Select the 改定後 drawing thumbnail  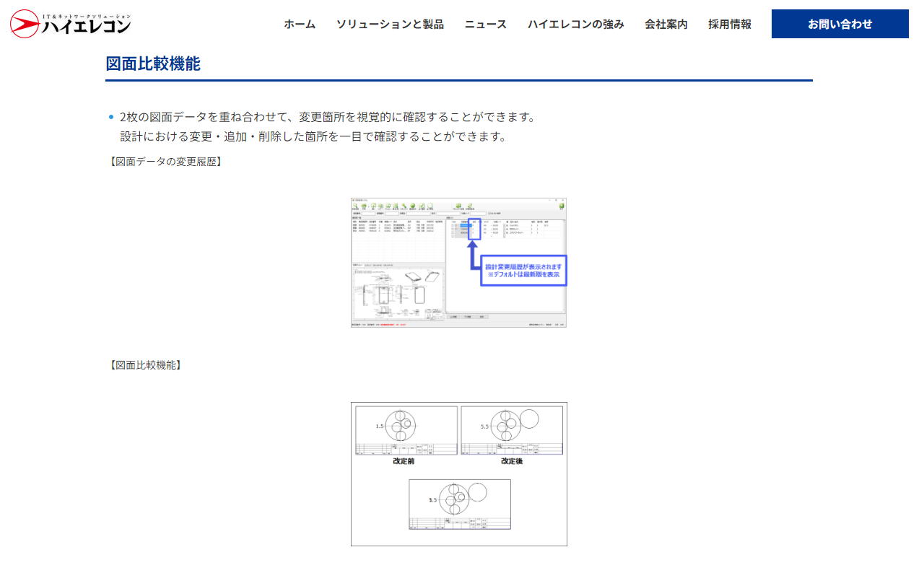(511, 430)
